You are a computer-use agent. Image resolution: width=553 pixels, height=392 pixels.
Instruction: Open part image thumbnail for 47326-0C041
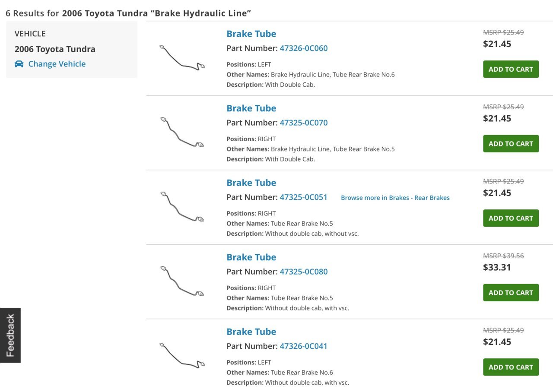[182, 356]
